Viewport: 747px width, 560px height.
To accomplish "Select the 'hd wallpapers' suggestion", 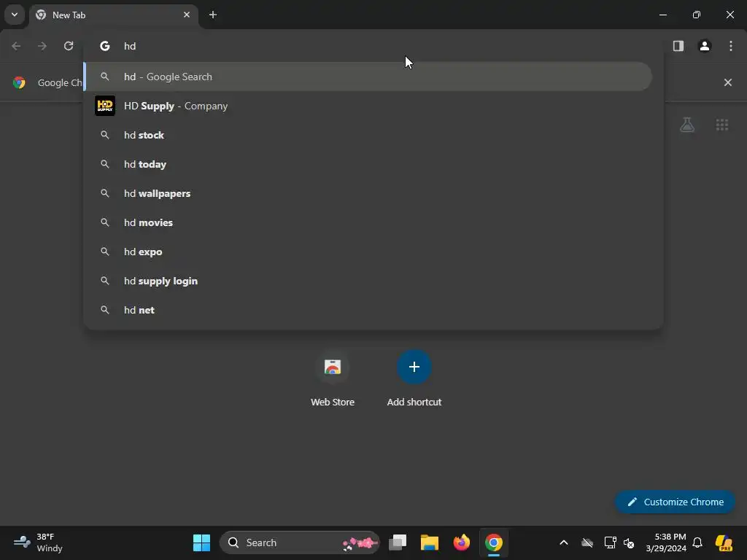I will [368, 193].
